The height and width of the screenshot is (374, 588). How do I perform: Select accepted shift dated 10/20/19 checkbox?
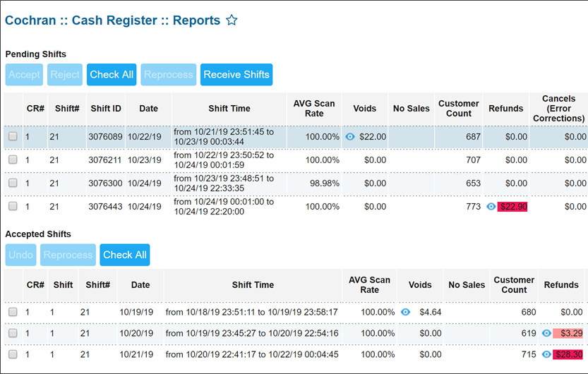13,333
